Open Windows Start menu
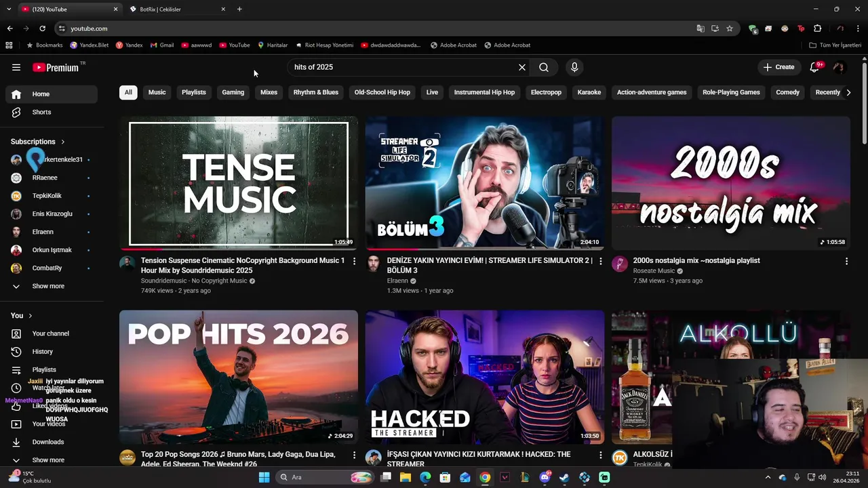 tap(264, 477)
